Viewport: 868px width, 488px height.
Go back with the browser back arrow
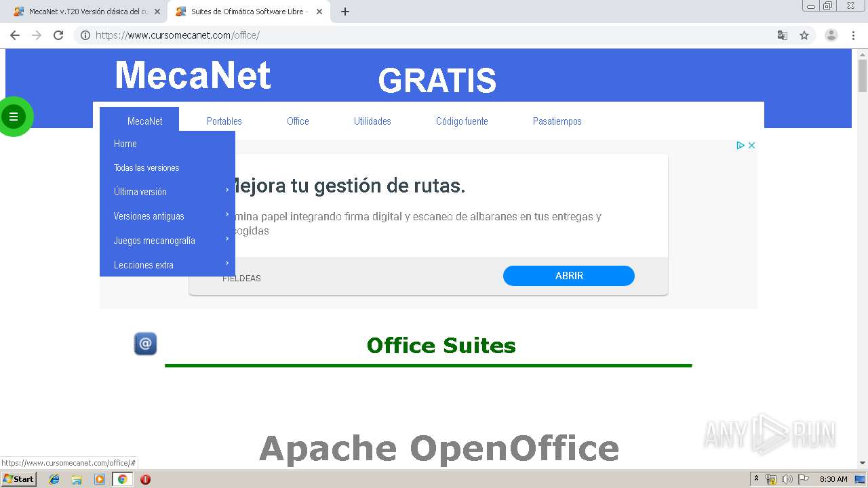(x=15, y=35)
